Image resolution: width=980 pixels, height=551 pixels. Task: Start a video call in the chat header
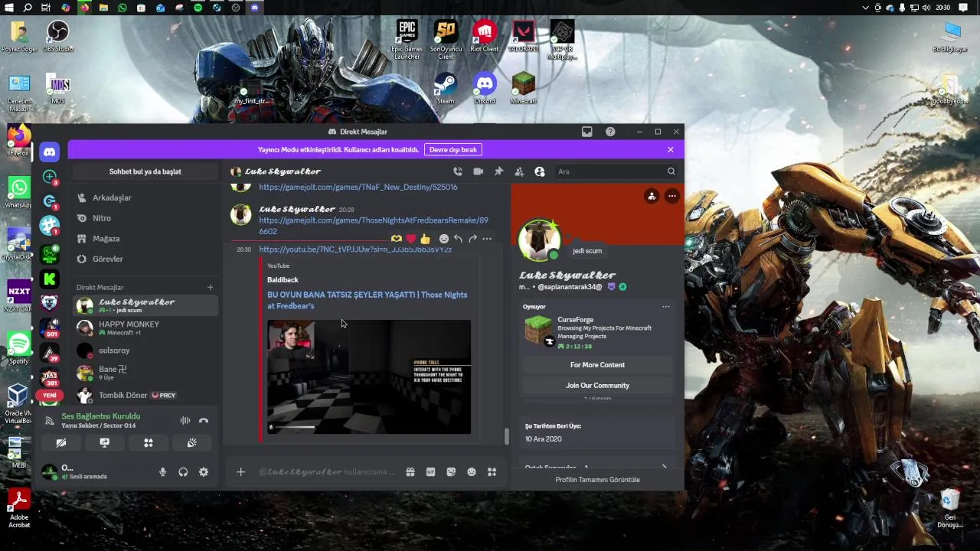pyautogui.click(x=479, y=171)
